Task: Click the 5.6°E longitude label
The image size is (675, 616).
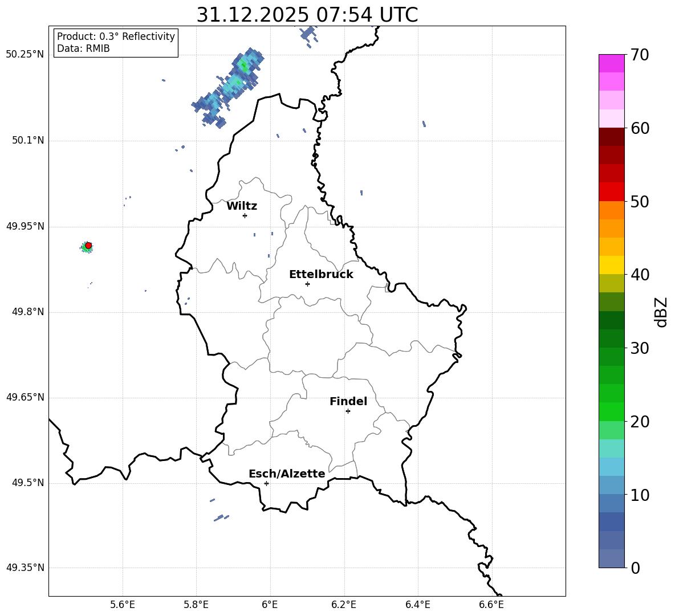Action: [123, 605]
